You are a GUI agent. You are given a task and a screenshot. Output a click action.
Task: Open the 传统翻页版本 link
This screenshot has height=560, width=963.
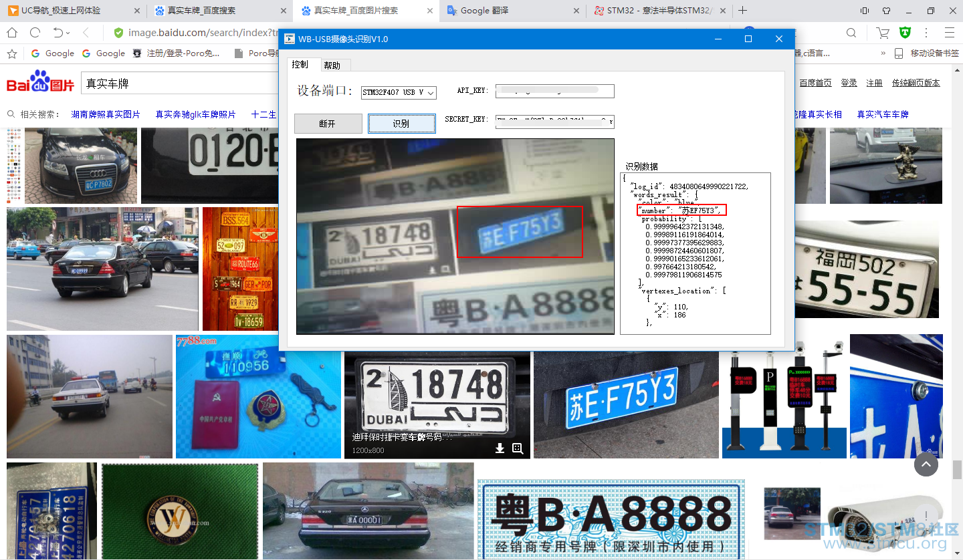click(916, 83)
